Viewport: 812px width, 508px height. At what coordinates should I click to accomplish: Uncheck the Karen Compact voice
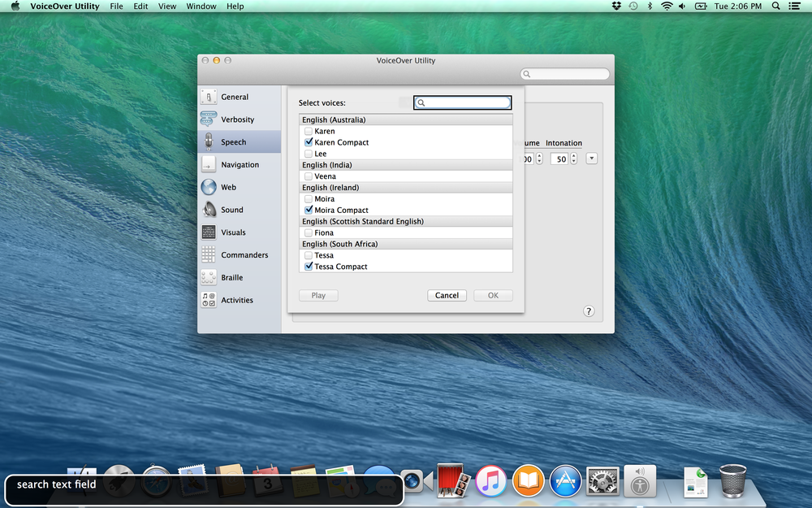coord(309,142)
